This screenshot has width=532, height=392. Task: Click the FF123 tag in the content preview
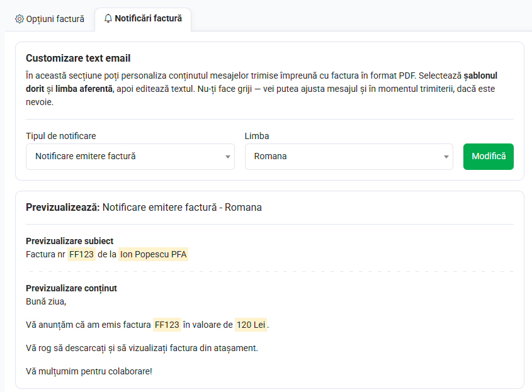click(167, 325)
